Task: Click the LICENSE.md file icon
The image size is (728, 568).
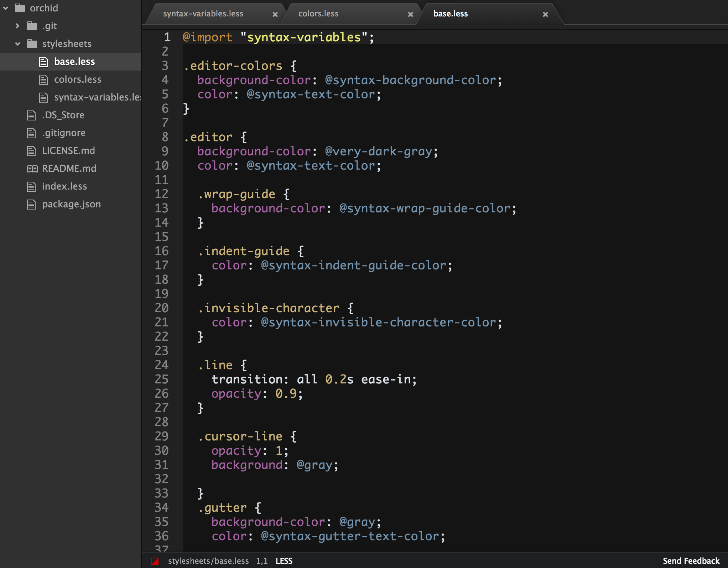Action: (32, 151)
